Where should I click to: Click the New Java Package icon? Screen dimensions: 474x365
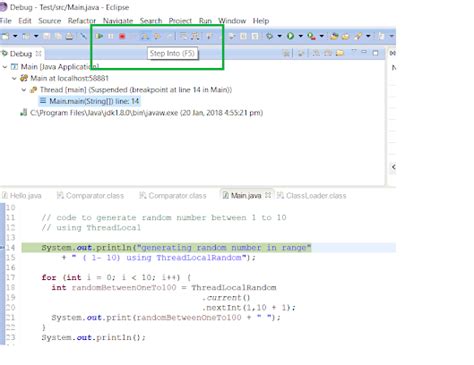(x=334, y=36)
